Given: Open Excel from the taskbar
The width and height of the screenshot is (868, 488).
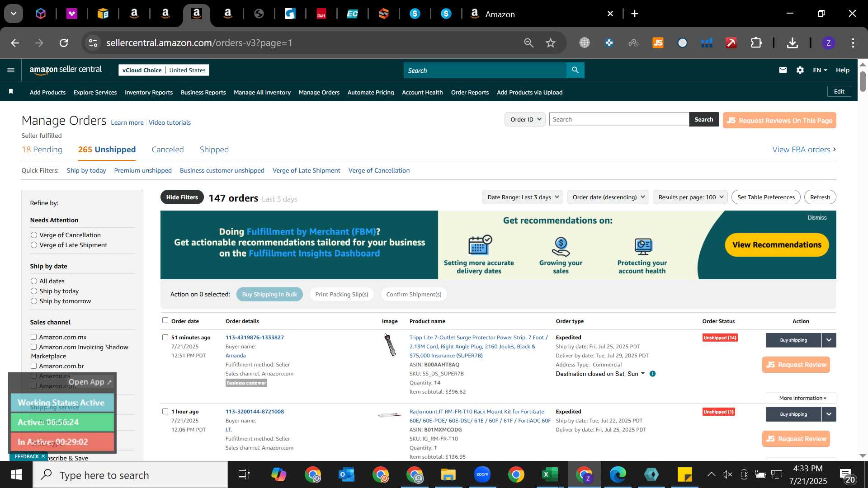Looking at the screenshot, I should tap(550, 474).
